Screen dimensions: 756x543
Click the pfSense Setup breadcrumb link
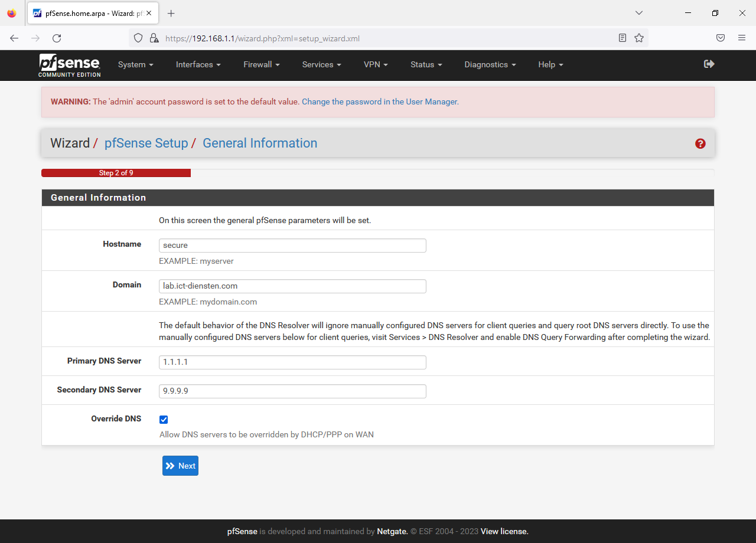(x=146, y=143)
